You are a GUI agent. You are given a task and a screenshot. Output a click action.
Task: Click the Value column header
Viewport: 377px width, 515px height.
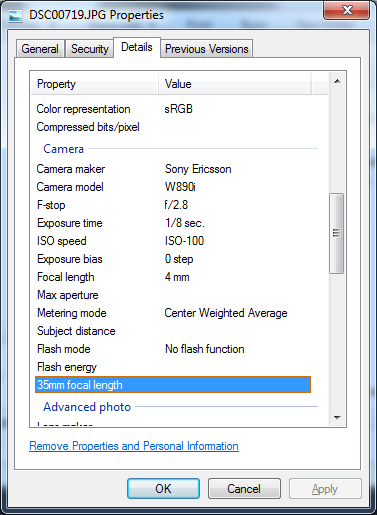tap(235, 84)
